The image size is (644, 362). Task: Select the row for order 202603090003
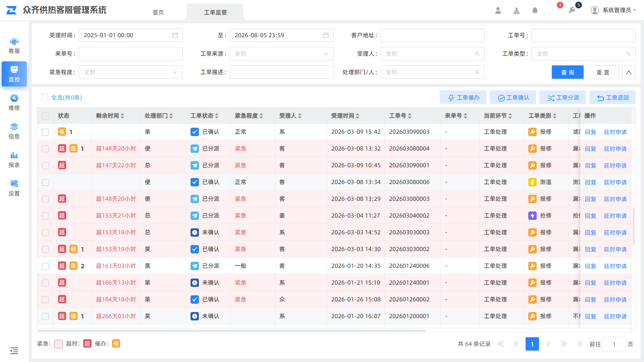[x=45, y=132]
